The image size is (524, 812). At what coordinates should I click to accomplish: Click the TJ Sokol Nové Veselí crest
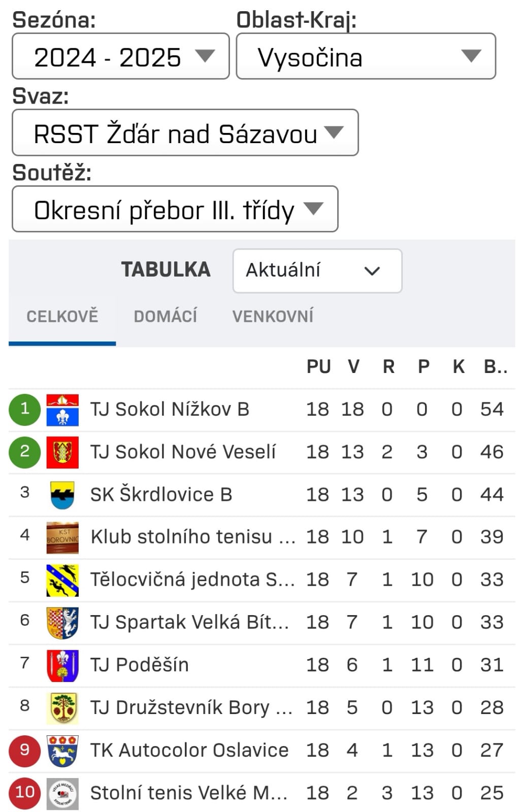click(62, 452)
